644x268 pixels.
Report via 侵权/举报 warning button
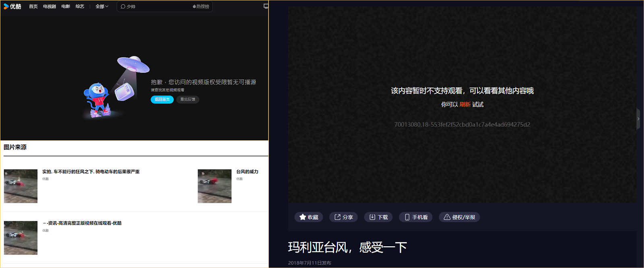coord(459,217)
